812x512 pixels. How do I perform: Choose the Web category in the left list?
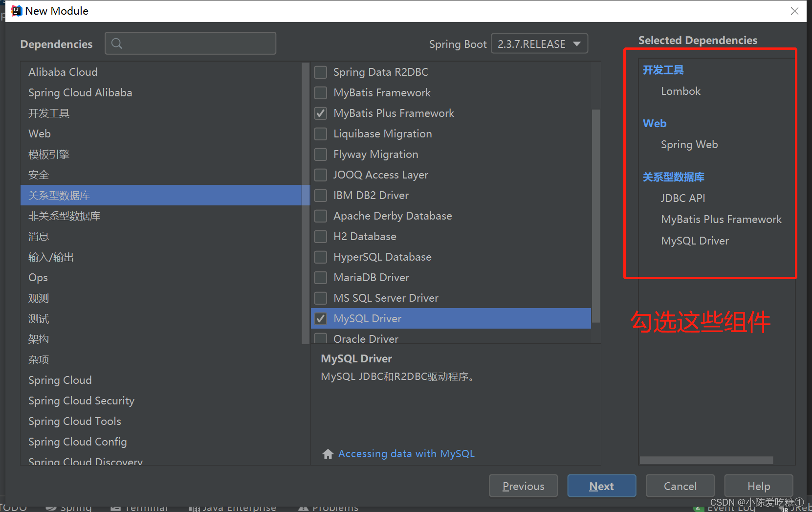pos(161,134)
